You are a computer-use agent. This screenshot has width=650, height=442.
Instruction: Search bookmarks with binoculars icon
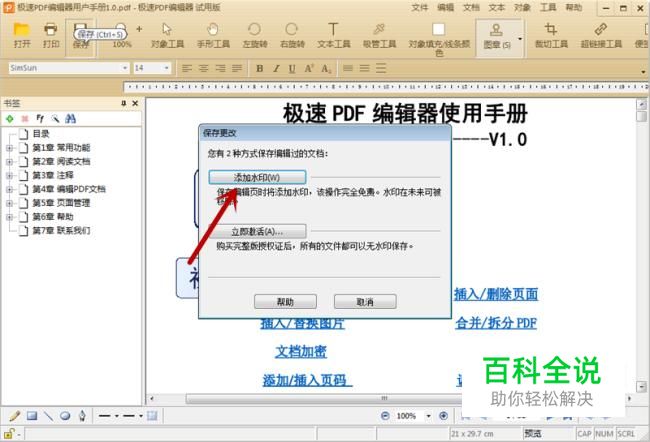70,119
